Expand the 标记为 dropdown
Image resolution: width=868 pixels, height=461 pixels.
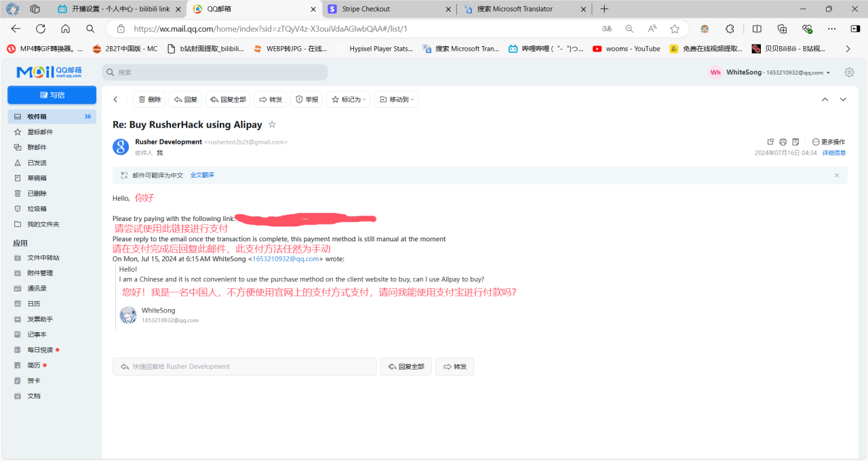coord(349,100)
